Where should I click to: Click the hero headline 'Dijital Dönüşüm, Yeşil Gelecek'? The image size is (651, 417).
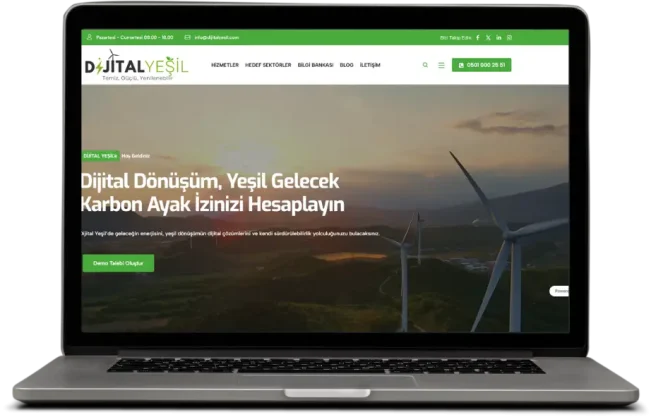[210, 180]
